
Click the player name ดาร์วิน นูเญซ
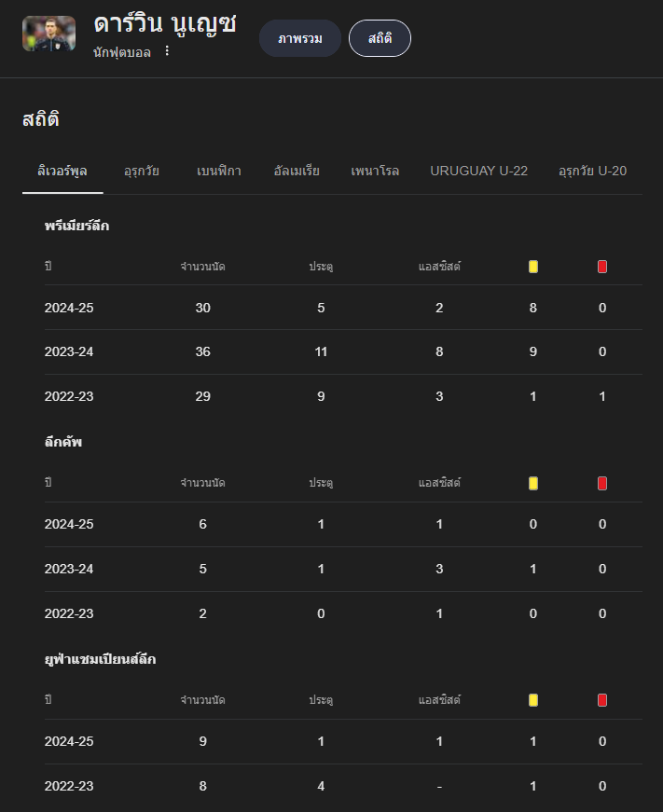point(165,24)
